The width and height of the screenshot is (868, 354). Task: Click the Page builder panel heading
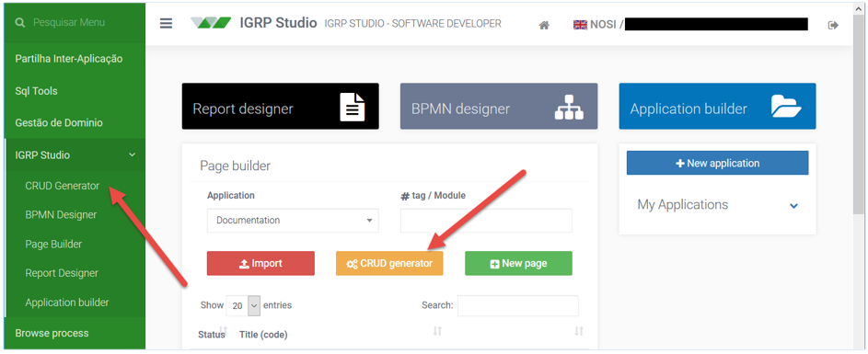(x=236, y=166)
